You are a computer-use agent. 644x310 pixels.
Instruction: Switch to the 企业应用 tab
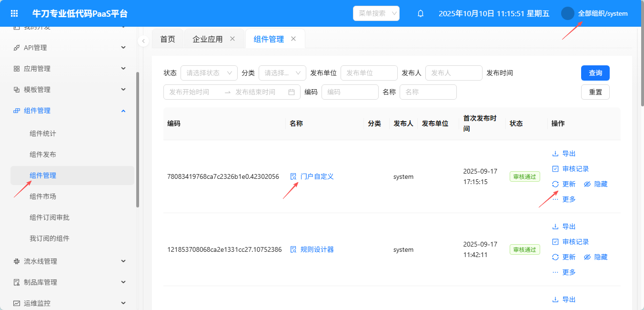coord(207,39)
